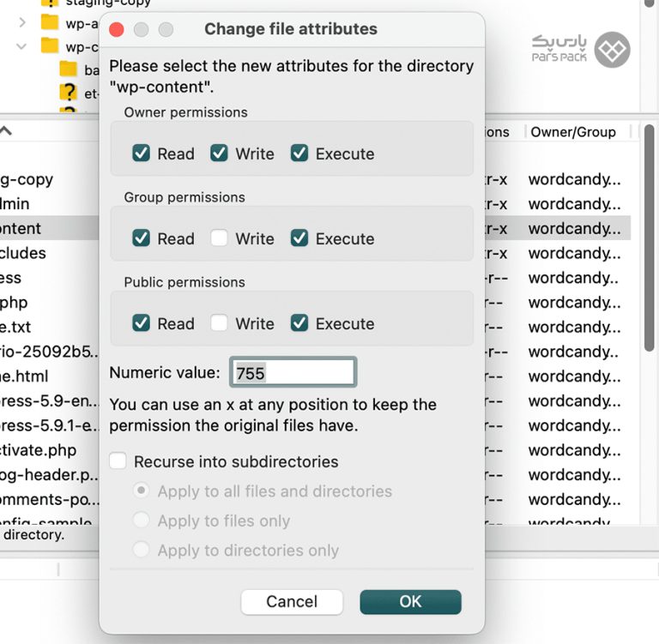Click the question-mark icon beside et- folder
This screenshot has width=659, height=644.
click(x=68, y=92)
